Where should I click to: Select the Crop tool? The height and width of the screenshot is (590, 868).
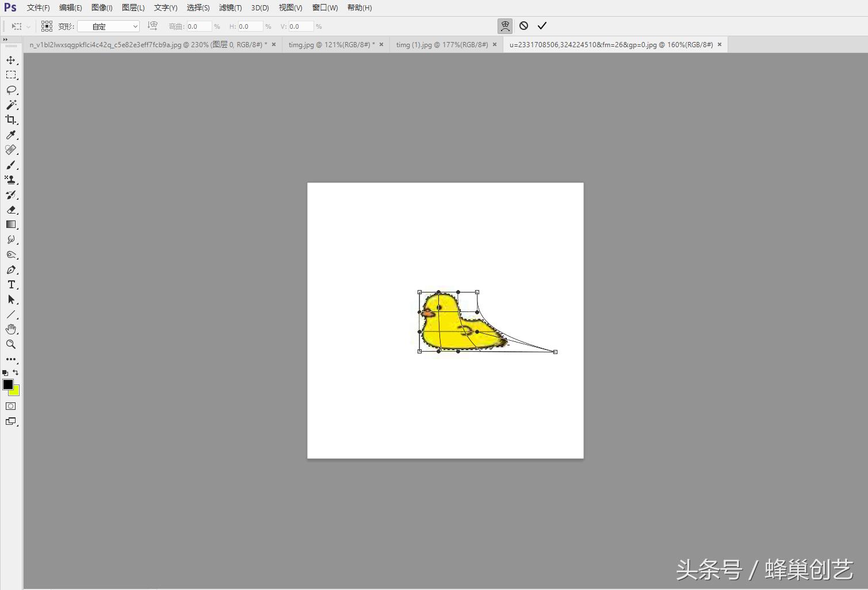tap(11, 120)
